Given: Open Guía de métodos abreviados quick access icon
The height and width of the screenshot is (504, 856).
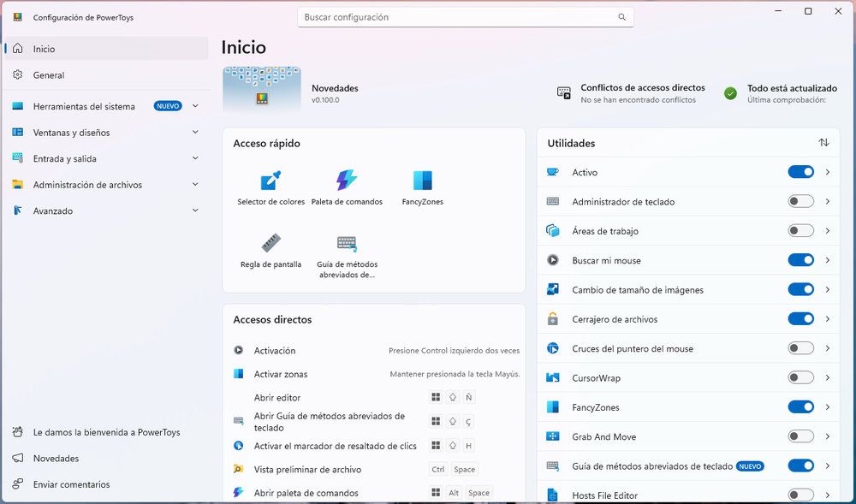Looking at the screenshot, I should coord(347,243).
